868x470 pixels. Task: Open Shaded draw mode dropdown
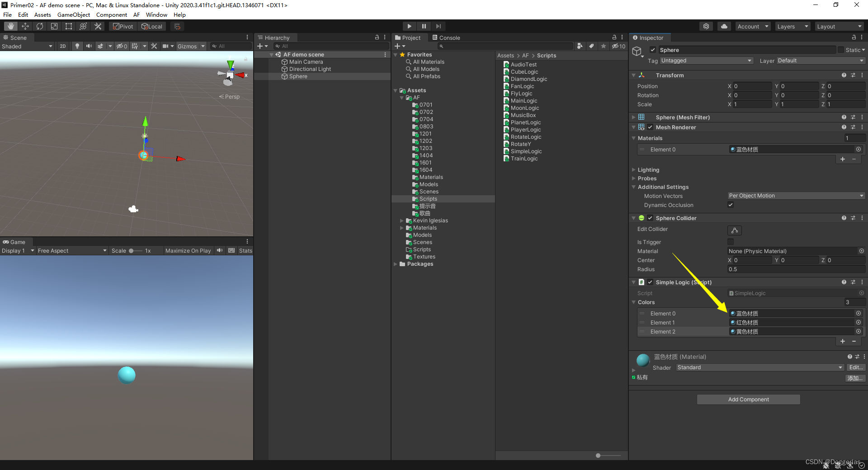27,46
